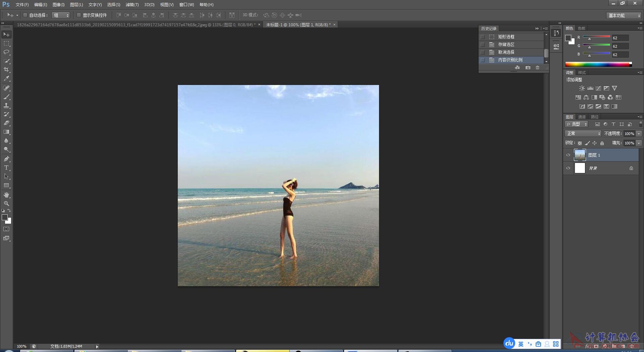Click zoom percentage field in status bar
Screen dimensions: 644x352
(22, 346)
